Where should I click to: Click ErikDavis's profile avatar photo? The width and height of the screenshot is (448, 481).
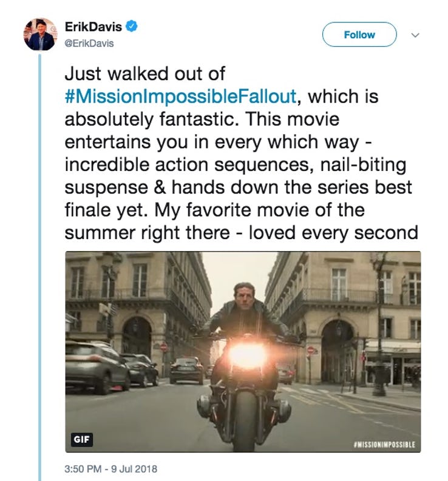(x=40, y=33)
